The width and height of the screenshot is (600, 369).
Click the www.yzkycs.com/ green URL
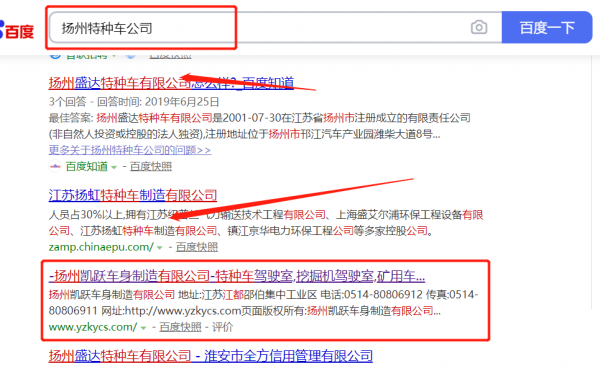93,327
